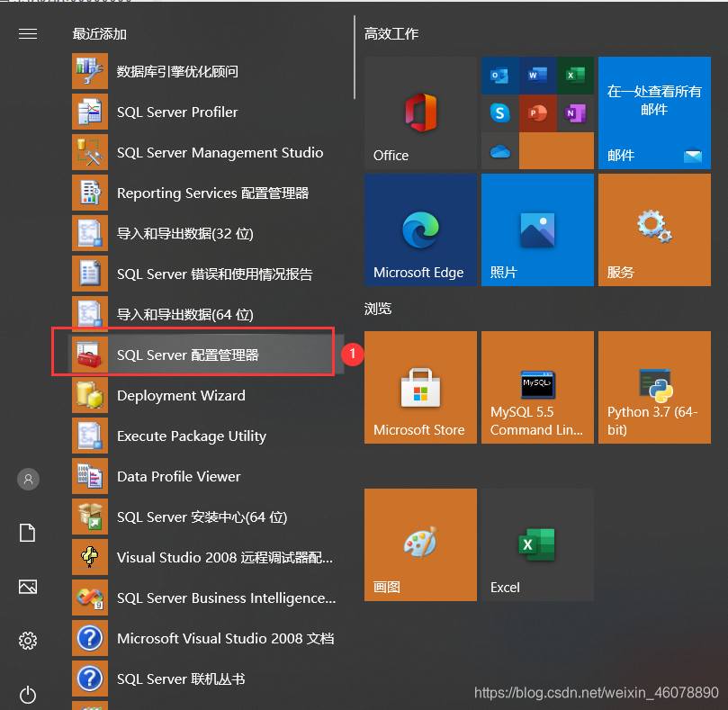Open SQL Server Business Intelligence icon
The width and height of the screenshot is (728, 710).
click(x=90, y=598)
